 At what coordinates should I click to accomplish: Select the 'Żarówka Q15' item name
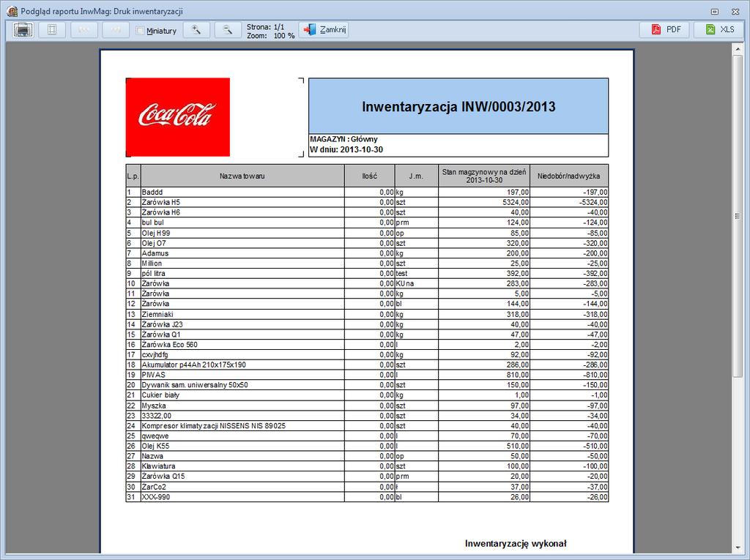163,477
